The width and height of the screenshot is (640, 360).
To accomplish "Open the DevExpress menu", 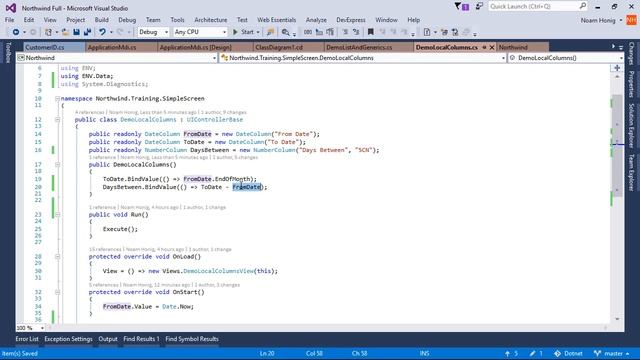I will point(351,20).
